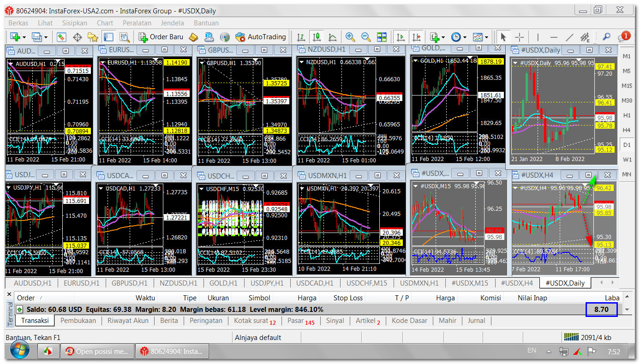Select the M15 timeframe
The image size is (640, 364).
coord(627,86)
